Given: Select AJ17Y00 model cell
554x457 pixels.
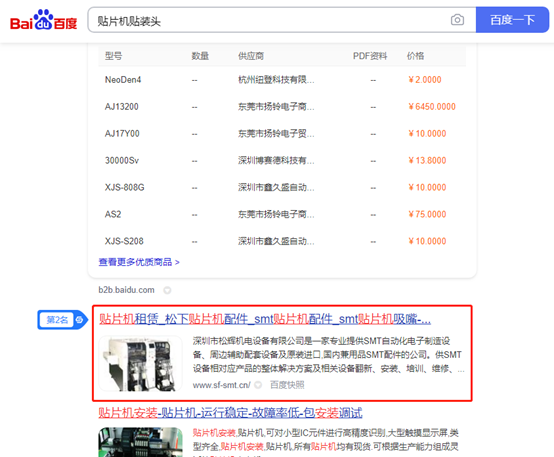Looking at the screenshot, I should [122, 134].
